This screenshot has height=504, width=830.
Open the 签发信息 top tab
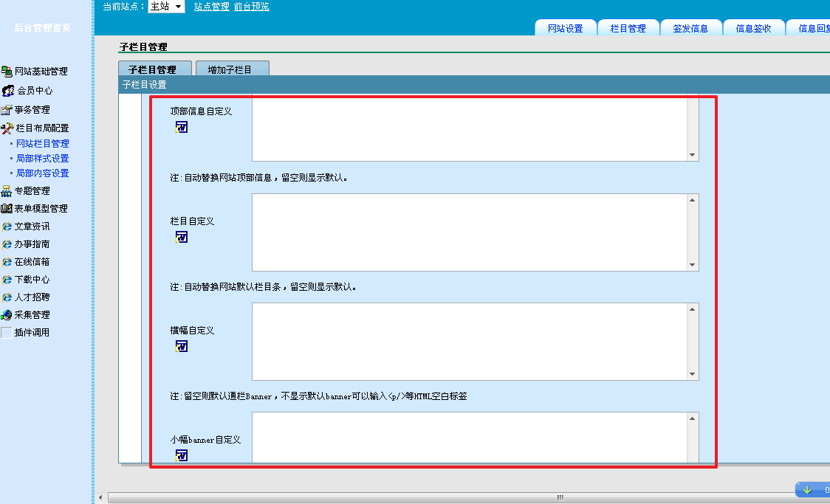pos(690,28)
